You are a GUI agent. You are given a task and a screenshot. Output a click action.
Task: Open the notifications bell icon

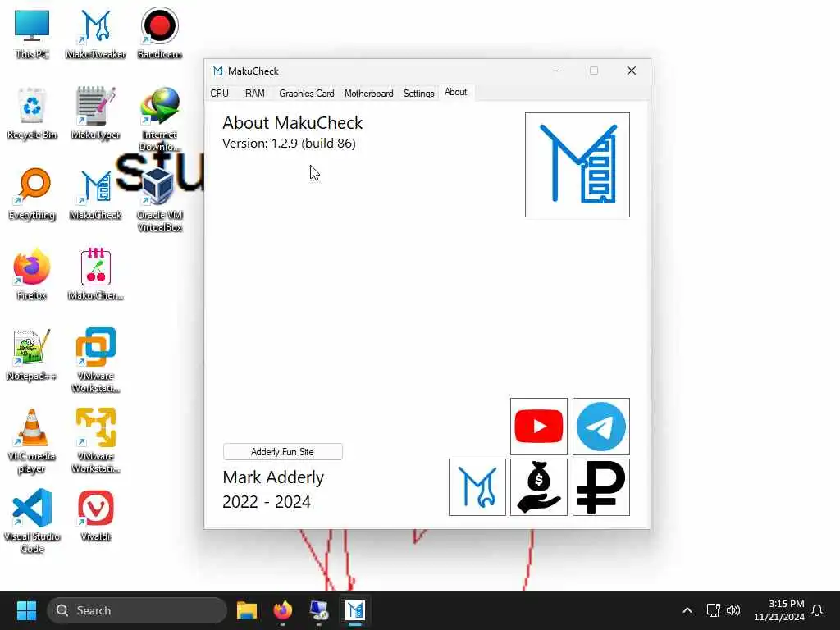818,610
